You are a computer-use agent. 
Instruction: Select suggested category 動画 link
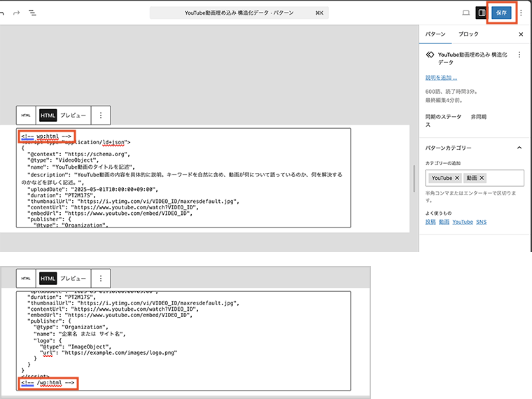coord(444,222)
